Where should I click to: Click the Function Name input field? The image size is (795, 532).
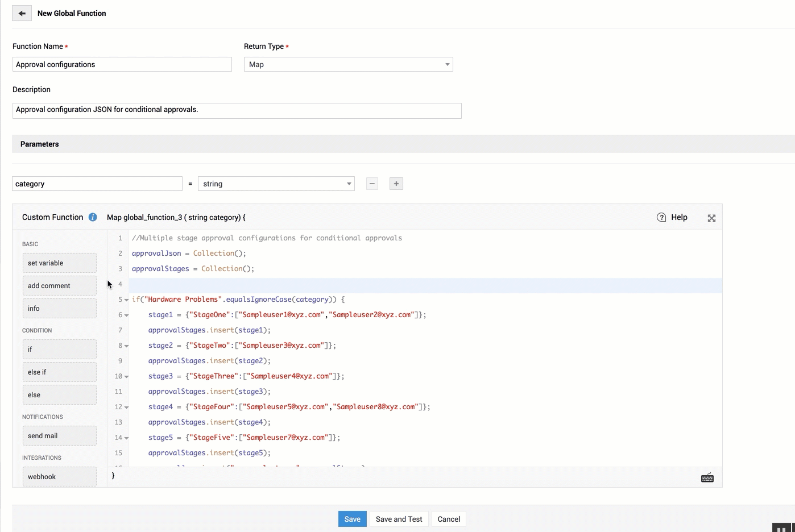pyautogui.click(x=122, y=64)
